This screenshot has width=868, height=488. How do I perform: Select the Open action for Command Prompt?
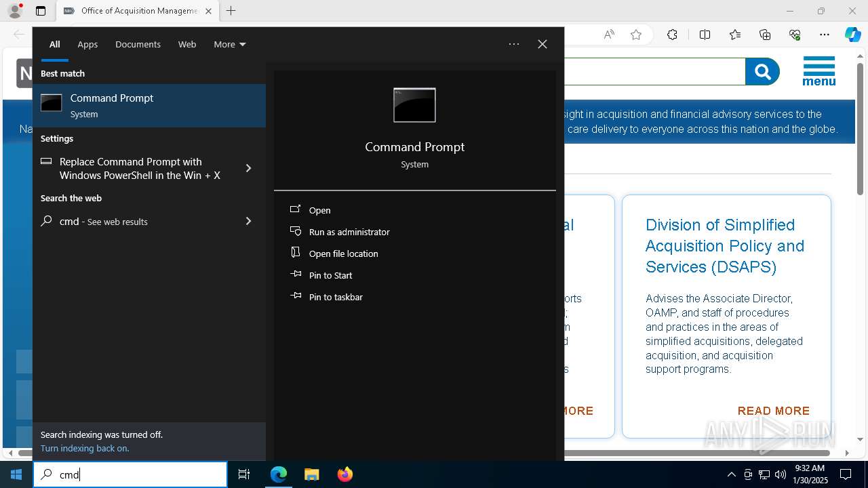(319, 210)
